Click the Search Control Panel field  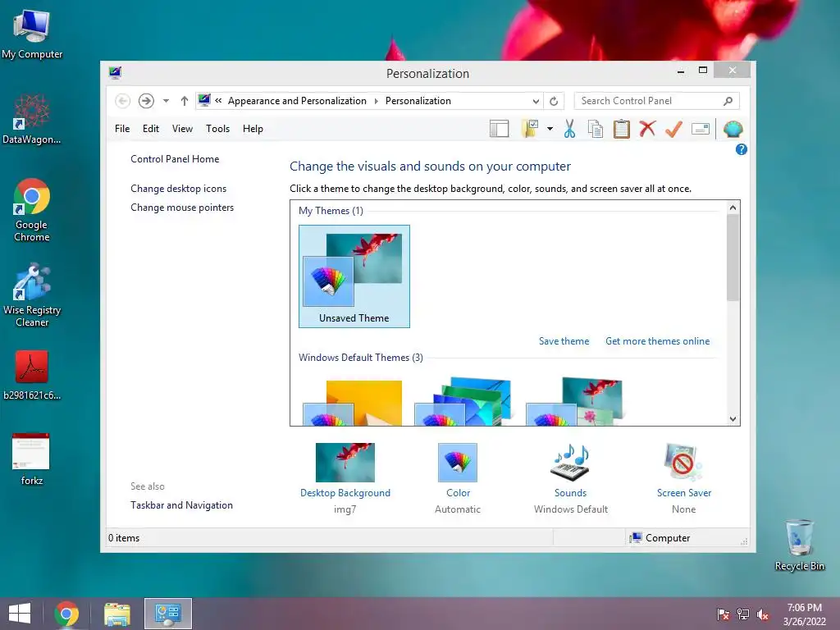[657, 101]
